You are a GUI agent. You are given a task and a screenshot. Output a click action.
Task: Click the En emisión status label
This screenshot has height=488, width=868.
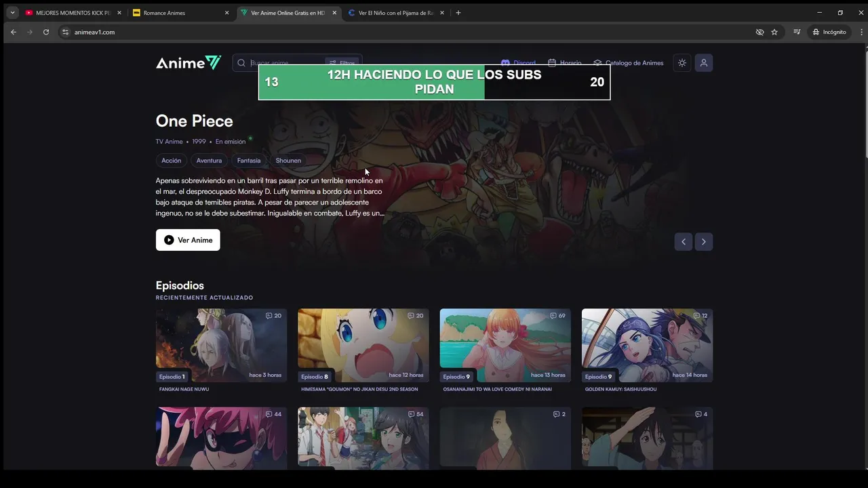[x=231, y=142]
